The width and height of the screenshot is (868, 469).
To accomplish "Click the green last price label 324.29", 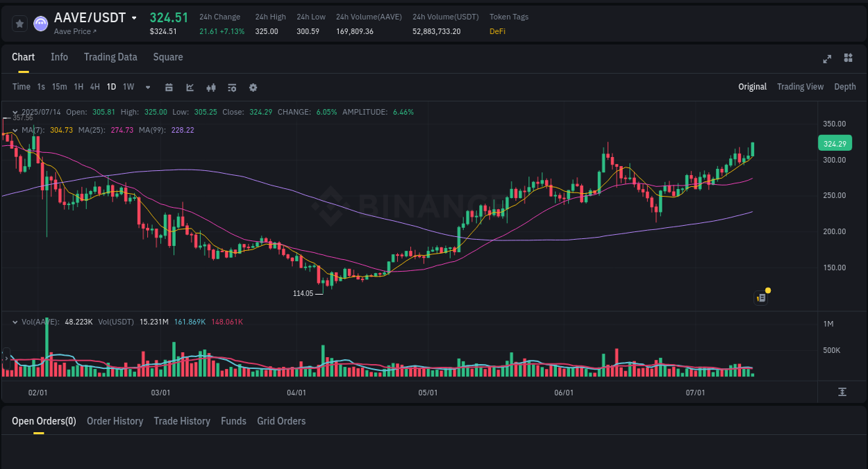I will pyautogui.click(x=834, y=143).
